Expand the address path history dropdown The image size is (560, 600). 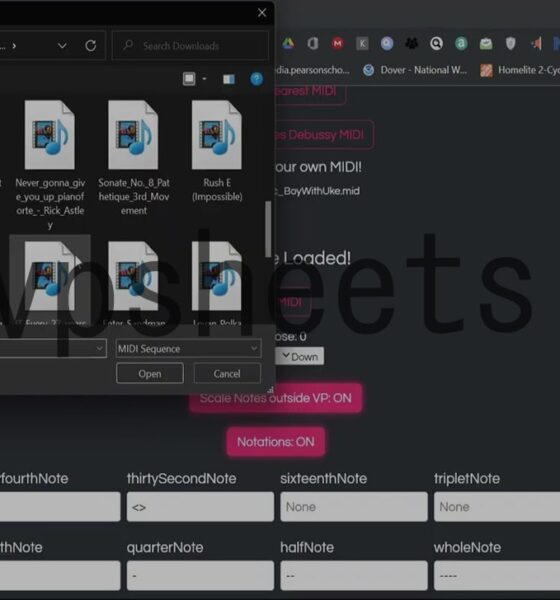point(62,46)
